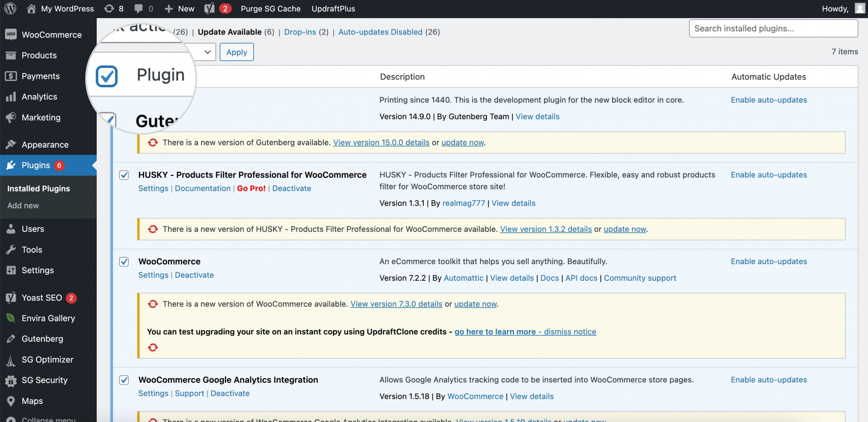This screenshot has height=422, width=868.
Task: Open Add new plugin submenu item
Action: coord(23,206)
